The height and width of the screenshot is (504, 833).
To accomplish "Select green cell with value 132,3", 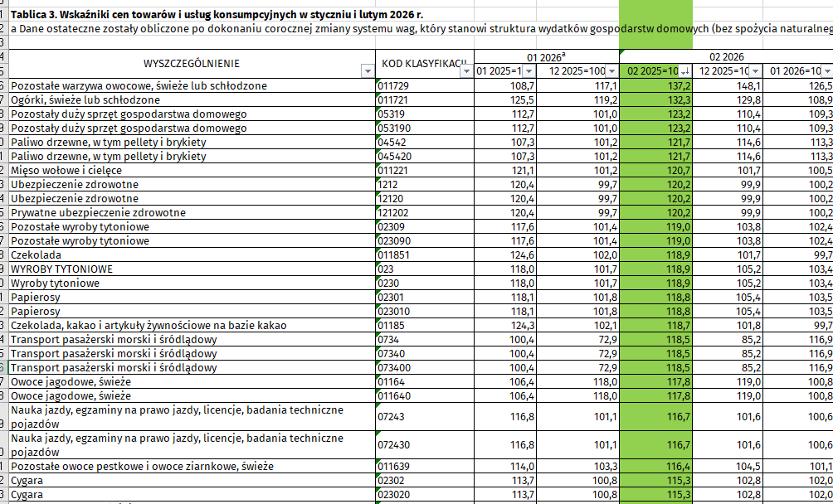I will pyautogui.click(x=656, y=99).
